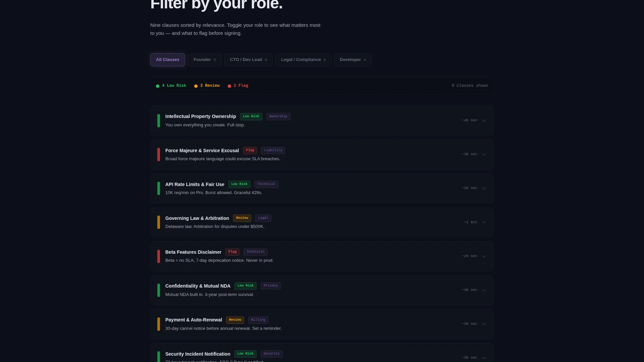
Task: Click the Flag badge on Beta Features
Action: (x=232, y=252)
